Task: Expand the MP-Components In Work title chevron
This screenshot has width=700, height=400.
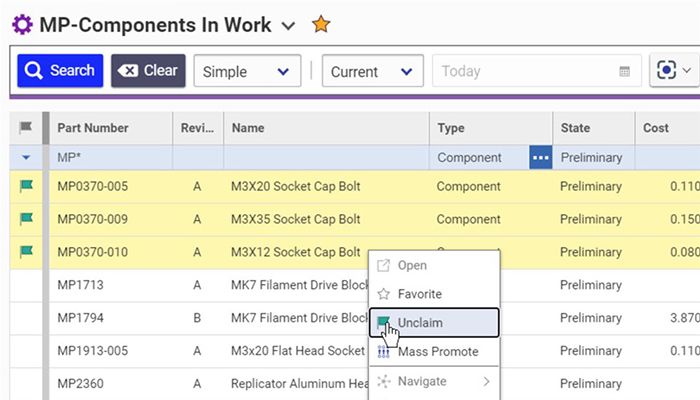Action: pos(289,26)
